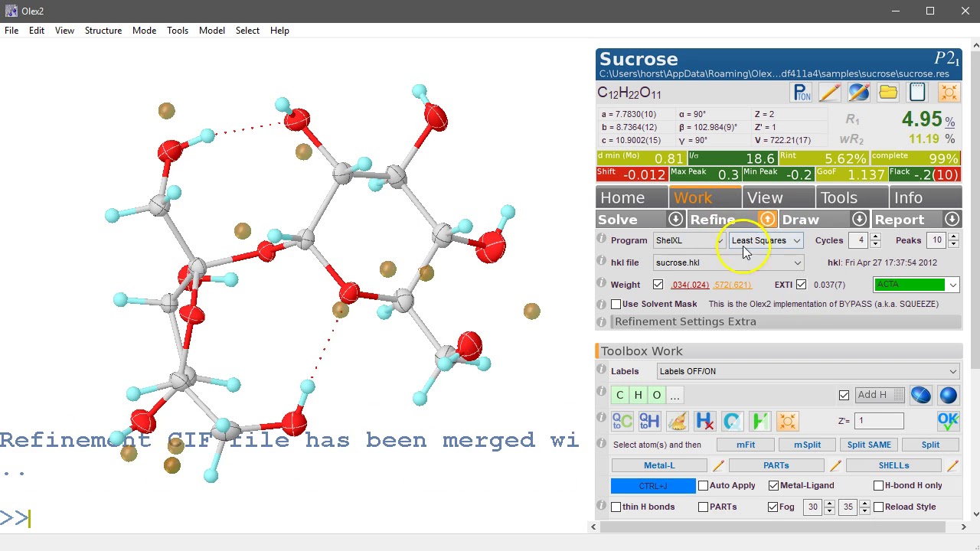Image resolution: width=980 pixels, height=551 pixels.
Task: Click the OK green checkmark icon
Action: pos(948,421)
